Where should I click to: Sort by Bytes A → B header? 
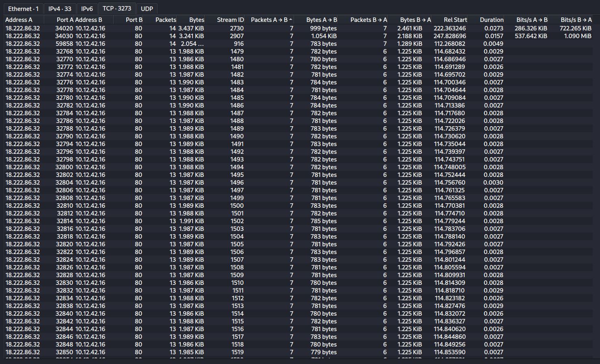(316, 19)
